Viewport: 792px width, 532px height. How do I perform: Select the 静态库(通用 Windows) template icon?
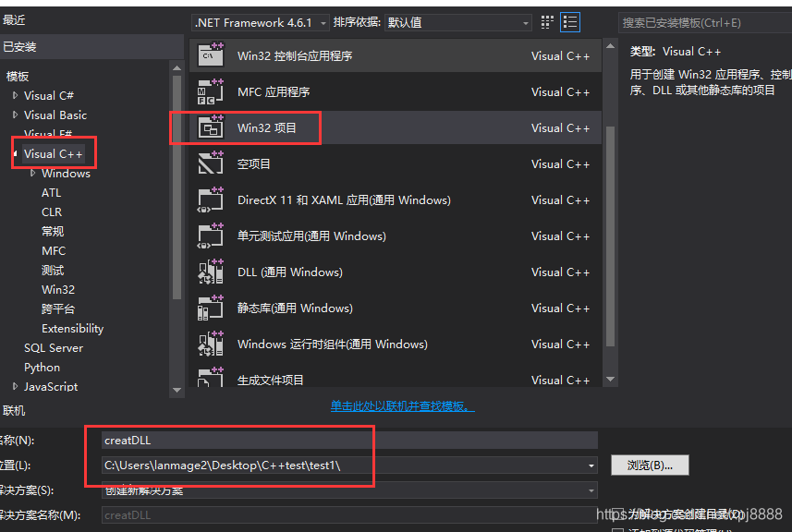(211, 308)
